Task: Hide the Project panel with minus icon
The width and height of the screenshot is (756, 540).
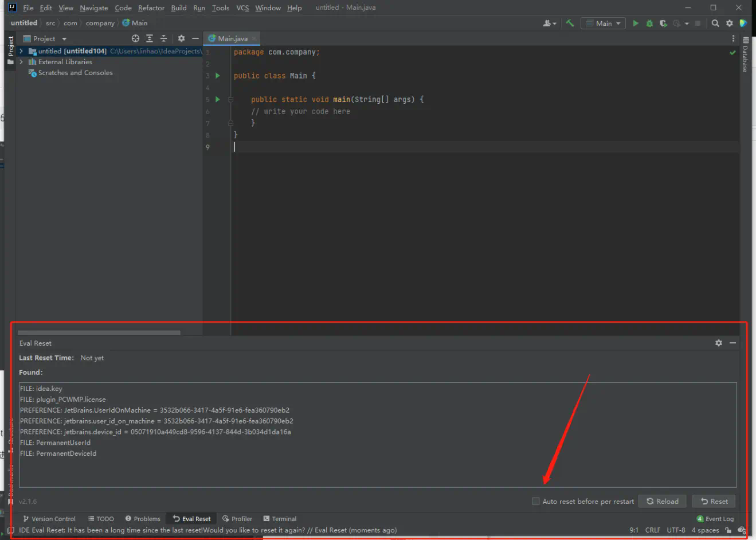Action: pyautogui.click(x=195, y=38)
